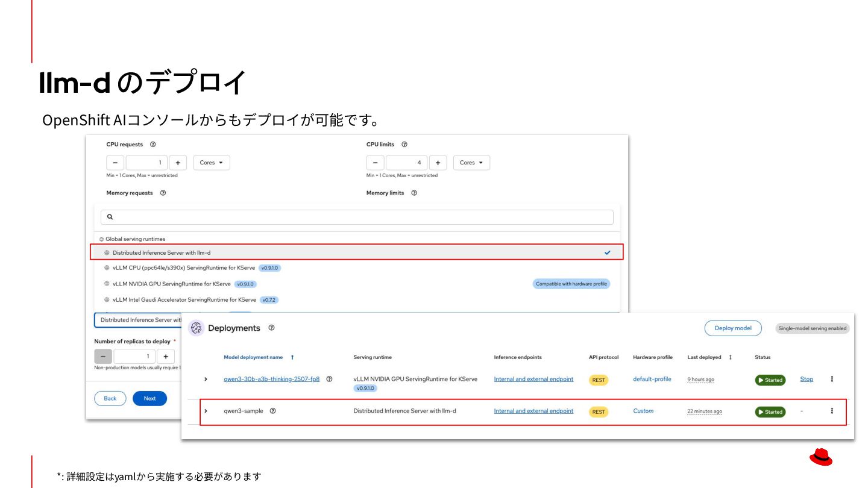The image size is (868, 488).
Task: Open the default-profile hardware profile link
Action: tap(652, 379)
